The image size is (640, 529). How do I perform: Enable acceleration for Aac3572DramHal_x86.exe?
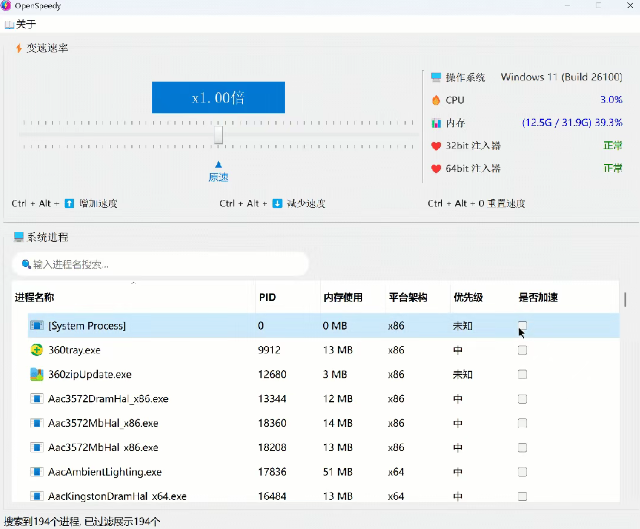click(x=522, y=399)
